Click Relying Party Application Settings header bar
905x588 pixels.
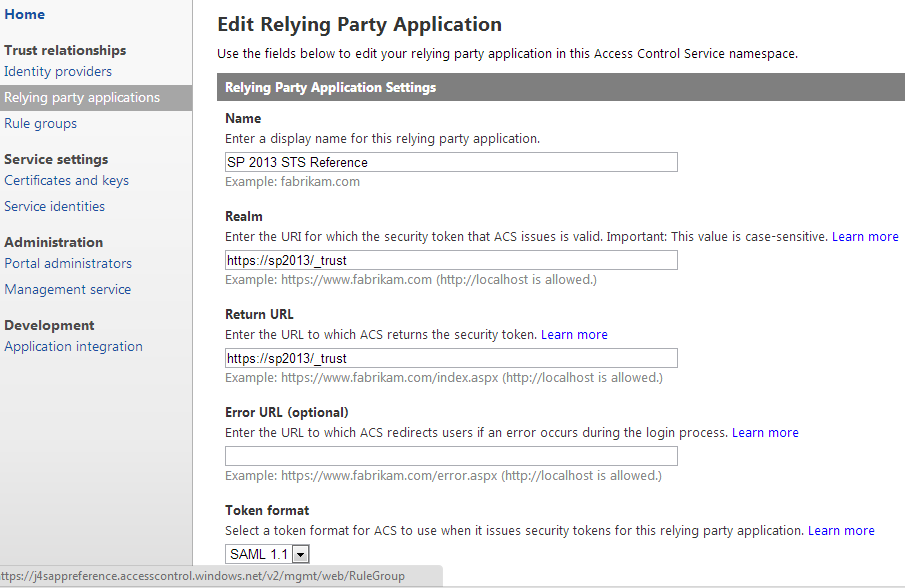[560, 87]
